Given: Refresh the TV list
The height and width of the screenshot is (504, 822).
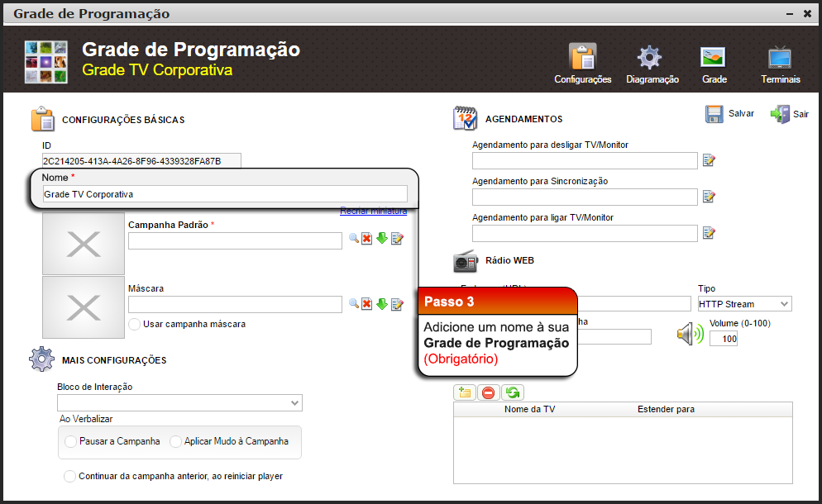Looking at the screenshot, I should [x=512, y=392].
